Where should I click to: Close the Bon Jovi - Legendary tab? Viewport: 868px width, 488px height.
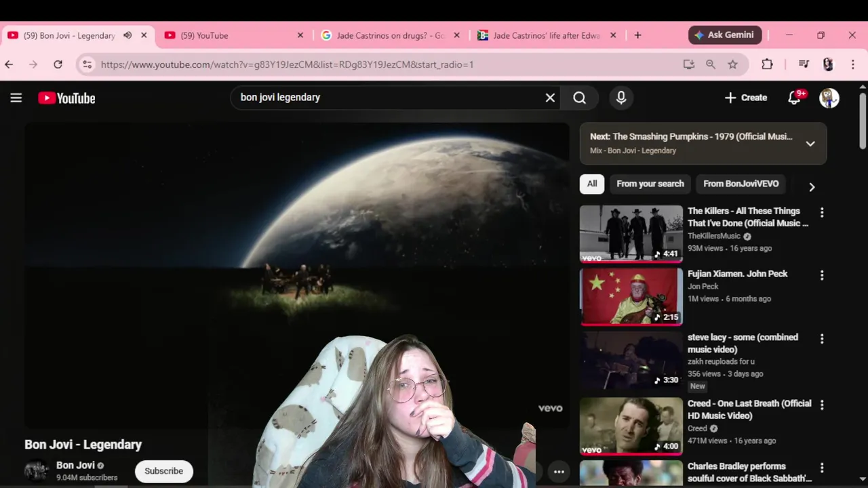(144, 35)
